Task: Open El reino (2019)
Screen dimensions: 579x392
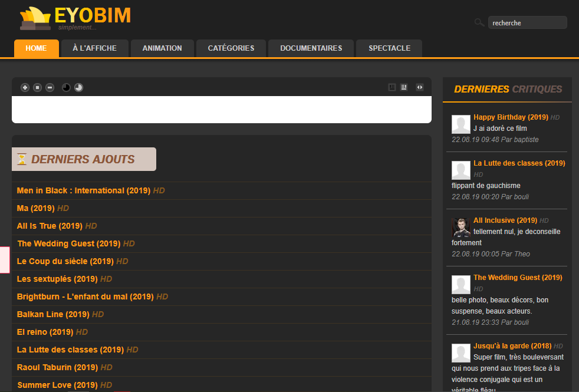Action: 45,332
